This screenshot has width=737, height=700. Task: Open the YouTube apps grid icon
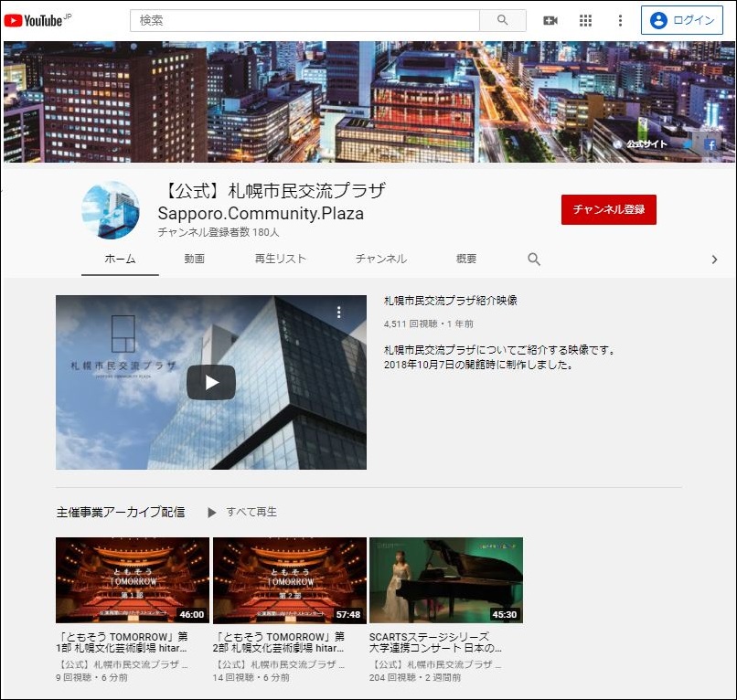click(585, 20)
